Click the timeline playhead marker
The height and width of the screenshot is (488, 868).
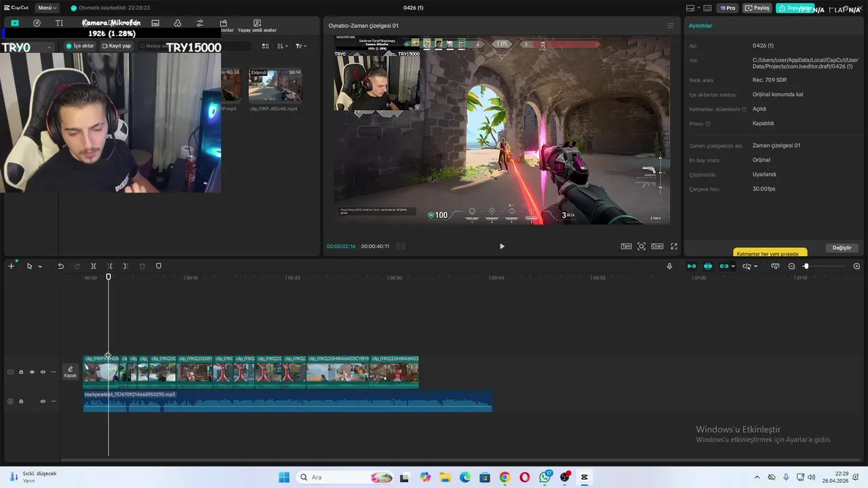(108, 277)
